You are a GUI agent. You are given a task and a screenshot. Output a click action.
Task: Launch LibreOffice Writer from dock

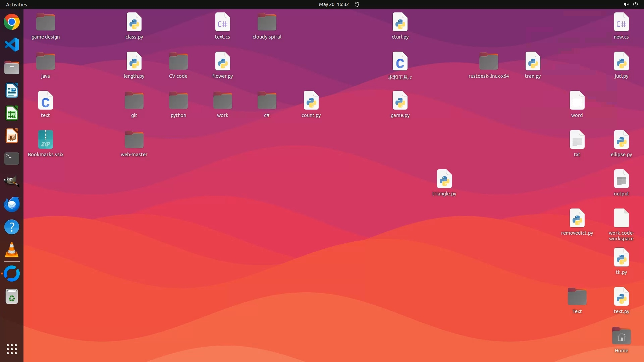coord(12,90)
